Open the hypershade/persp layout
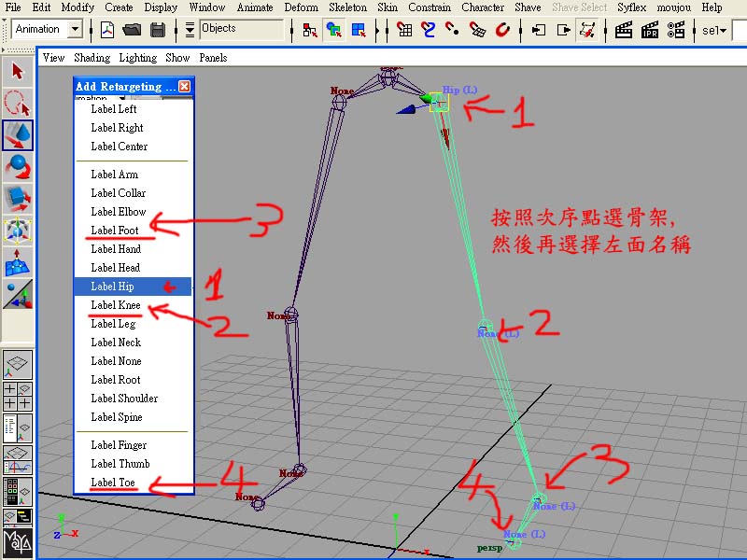This screenshot has width=747, height=560. coord(18,492)
